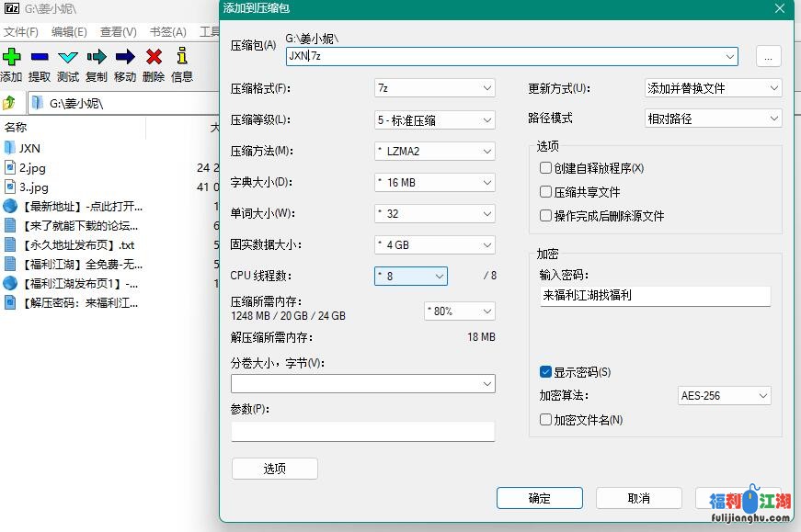Click the Extract (提取) minus icon
801x532 pixels.
click(x=40, y=57)
